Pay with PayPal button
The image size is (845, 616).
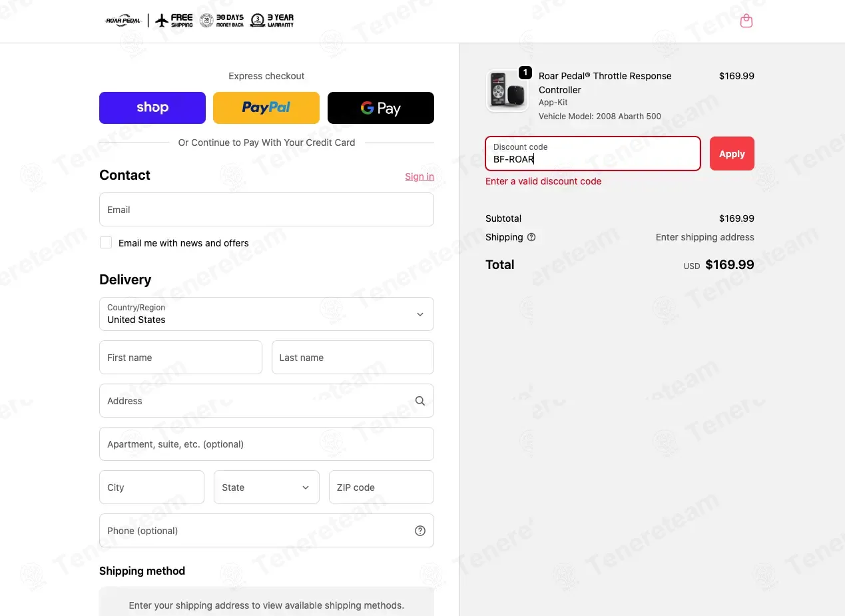coord(266,108)
